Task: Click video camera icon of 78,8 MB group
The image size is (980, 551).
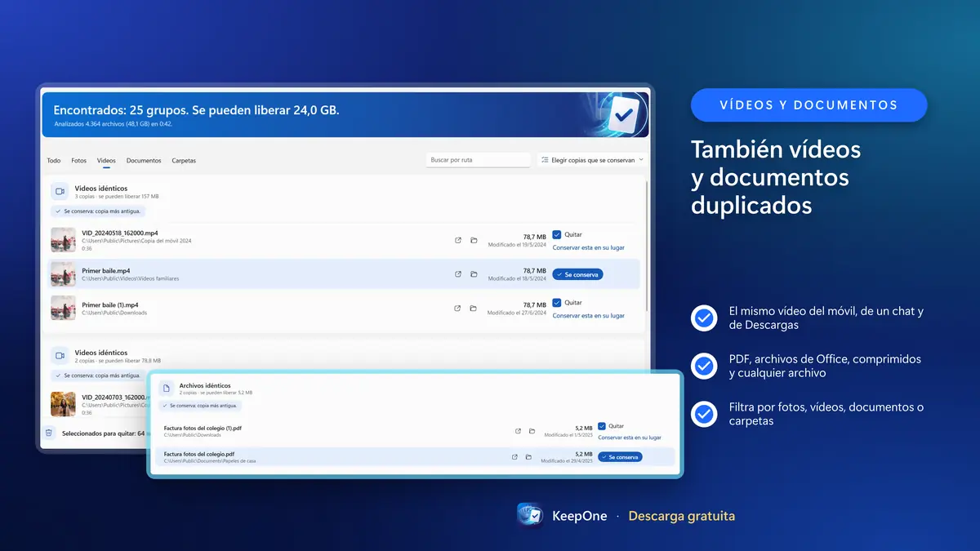Action: coord(59,356)
